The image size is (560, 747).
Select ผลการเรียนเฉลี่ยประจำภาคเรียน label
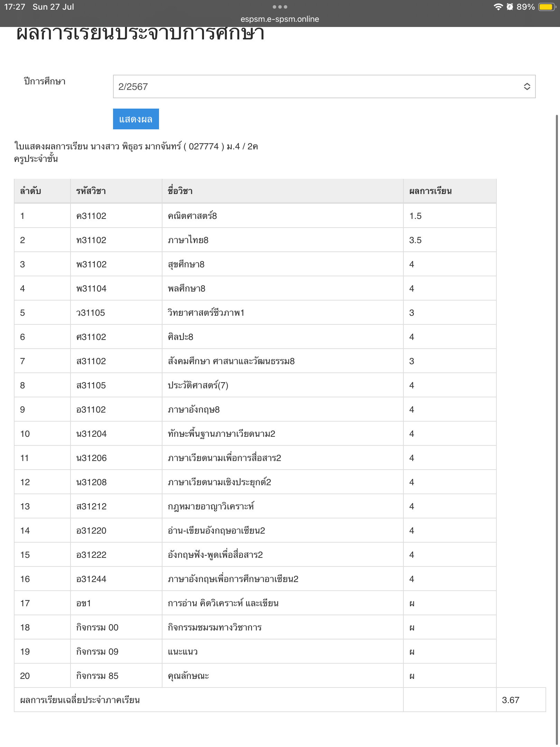(80, 700)
